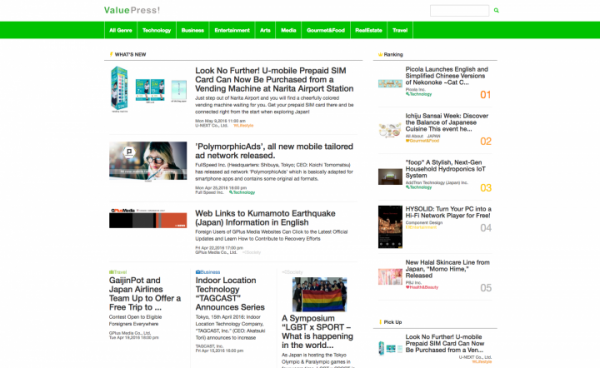
Task: Open the All Genre menu
Action: point(121,30)
